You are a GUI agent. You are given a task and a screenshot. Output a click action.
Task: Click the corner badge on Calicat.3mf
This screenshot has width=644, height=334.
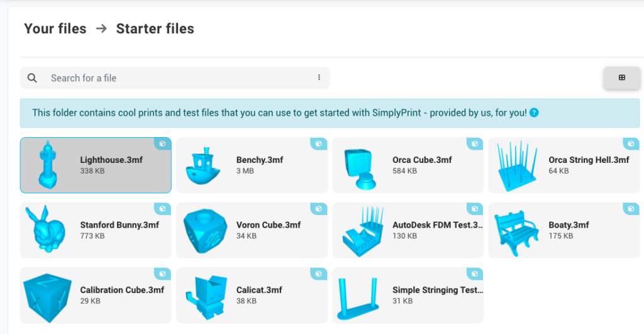tap(319, 274)
